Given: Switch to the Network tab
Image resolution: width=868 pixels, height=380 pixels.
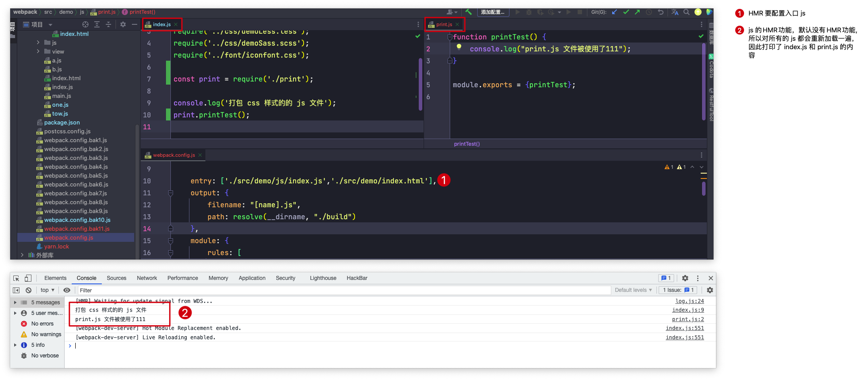Looking at the screenshot, I should point(147,278).
